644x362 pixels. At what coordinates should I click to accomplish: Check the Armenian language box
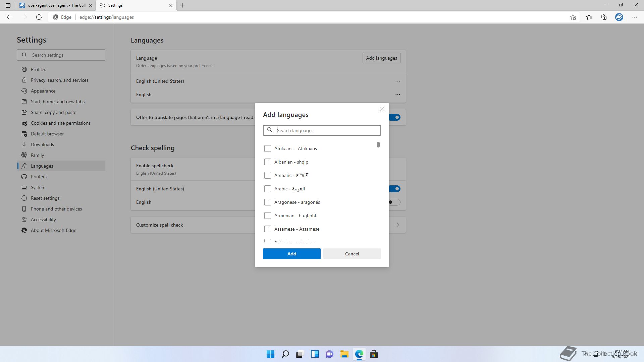point(267,216)
